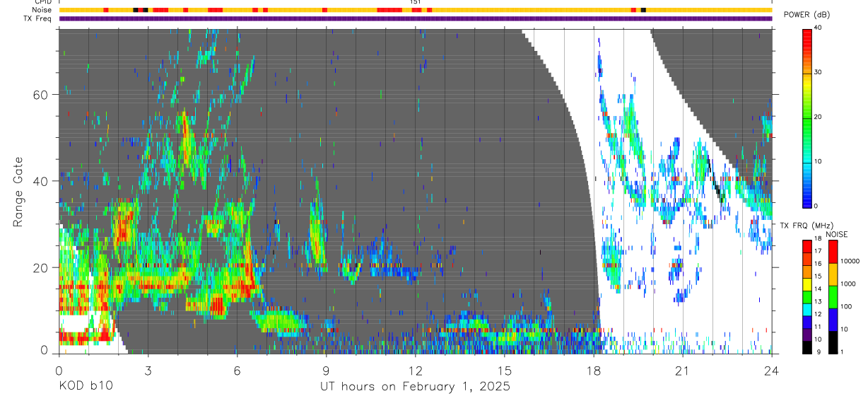Click the 'UT hours on February 1, 2025' title

pyautogui.click(x=416, y=386)
